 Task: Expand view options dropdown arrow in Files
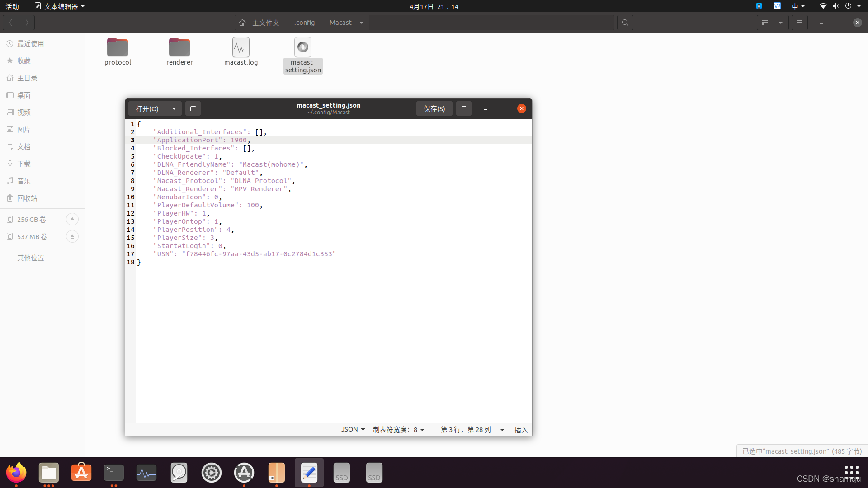(x=781, y=23)
